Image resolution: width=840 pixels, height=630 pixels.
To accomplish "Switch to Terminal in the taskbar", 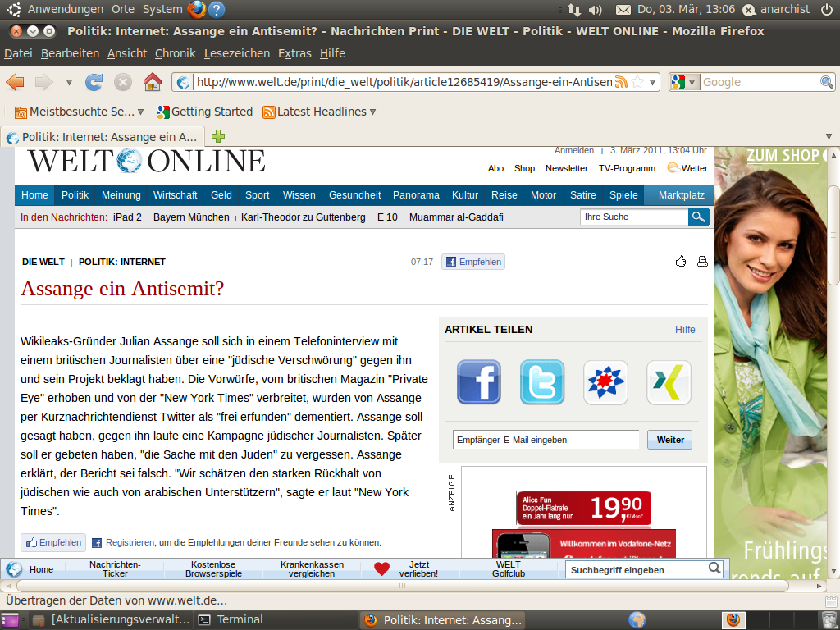I will click(x=231, y=620).
